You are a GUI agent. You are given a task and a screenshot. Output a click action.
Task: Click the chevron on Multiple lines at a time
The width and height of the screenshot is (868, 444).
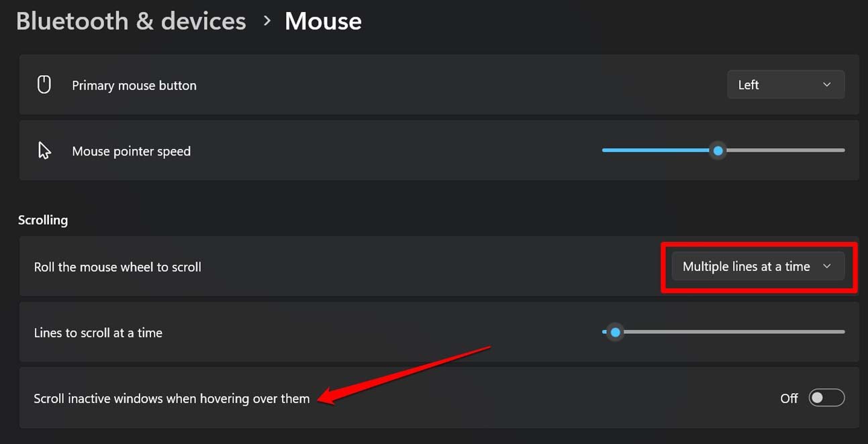pos(826,266)
